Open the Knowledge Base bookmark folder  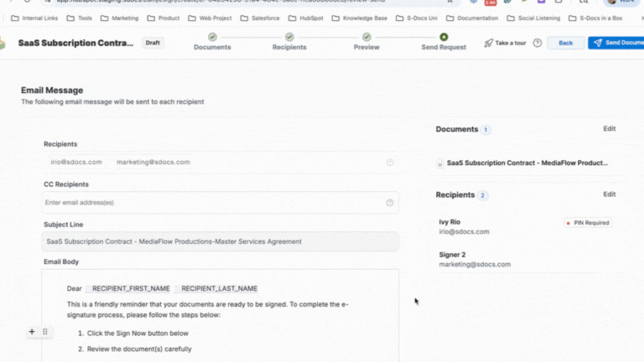pyautogui.click(x=360, y=18)
